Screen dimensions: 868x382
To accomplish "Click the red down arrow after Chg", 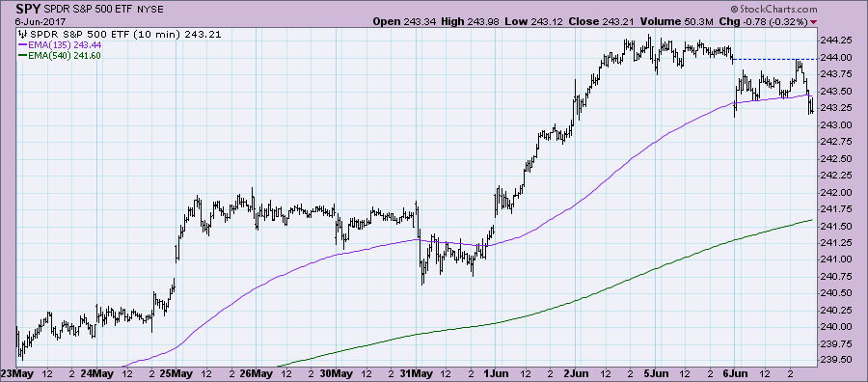I will 813,22.
